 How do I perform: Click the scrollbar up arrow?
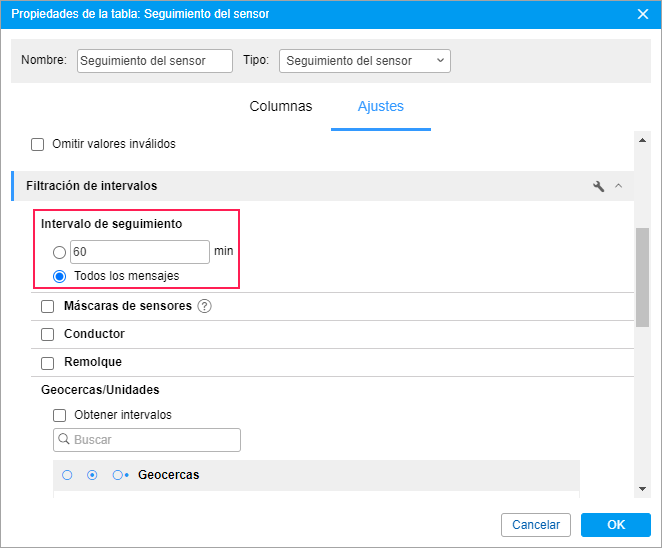point(642,140)
